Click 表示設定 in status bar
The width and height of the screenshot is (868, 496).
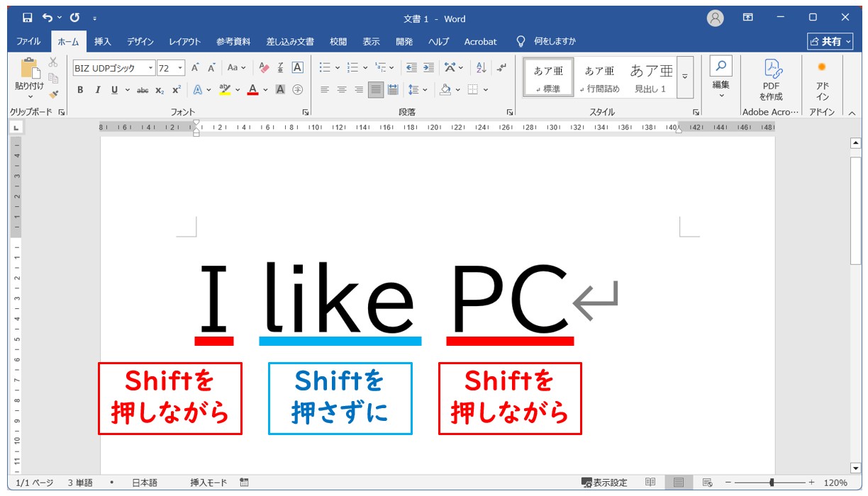pyautogui.click(x=604, y=483)
